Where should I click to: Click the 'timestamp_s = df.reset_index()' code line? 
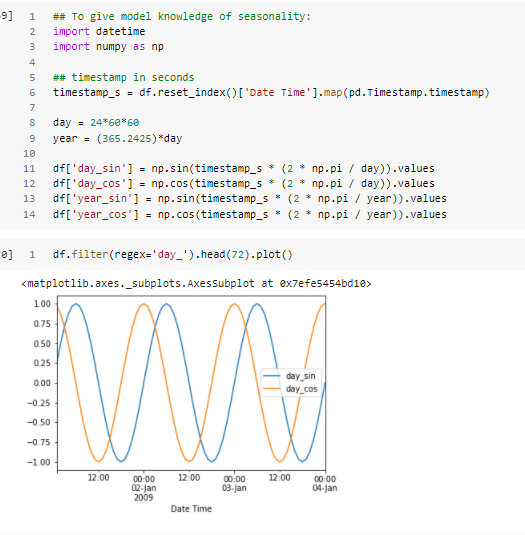[x=271, y=92]
